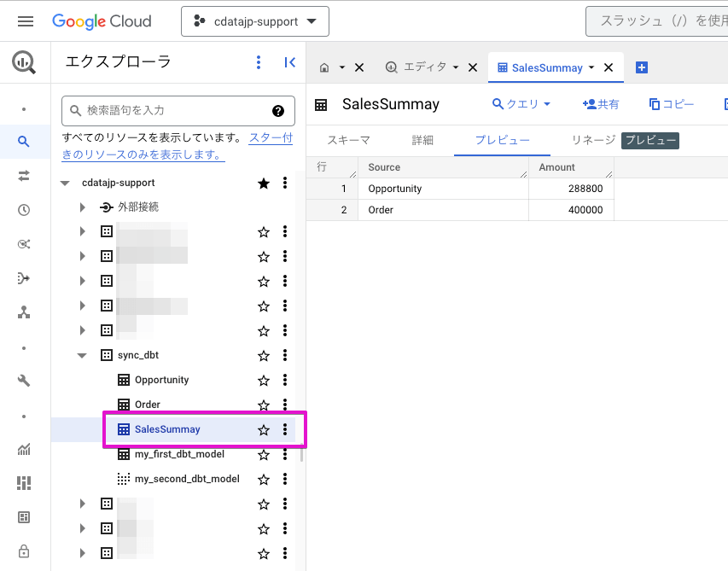Open the Google Cloud hamburger navigation menu
This screenshot has width=728, height=571.
(x=25, y=21)
